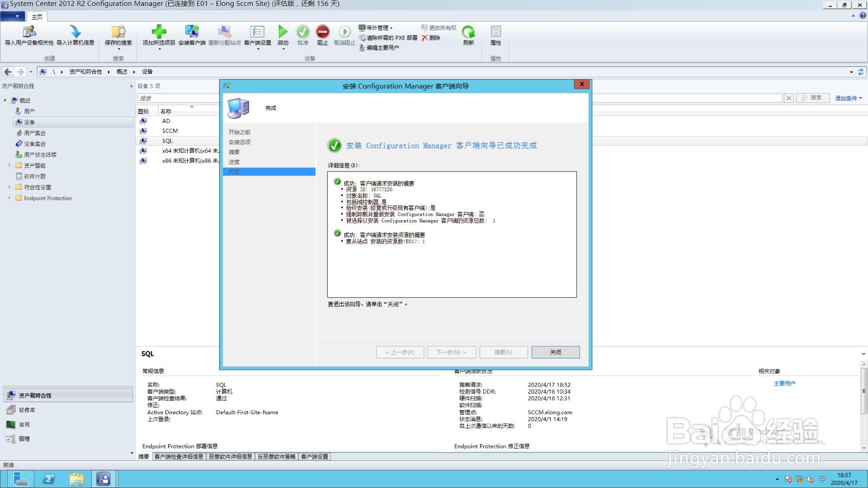Click Delete with red X (删除)
Screen dimensions: 868x488
tap(431, 38)
